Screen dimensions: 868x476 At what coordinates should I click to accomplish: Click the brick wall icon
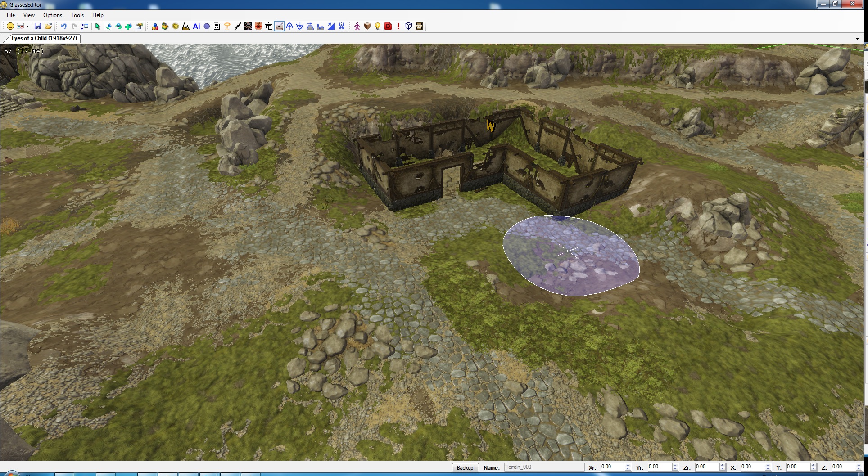coord(419,27)
